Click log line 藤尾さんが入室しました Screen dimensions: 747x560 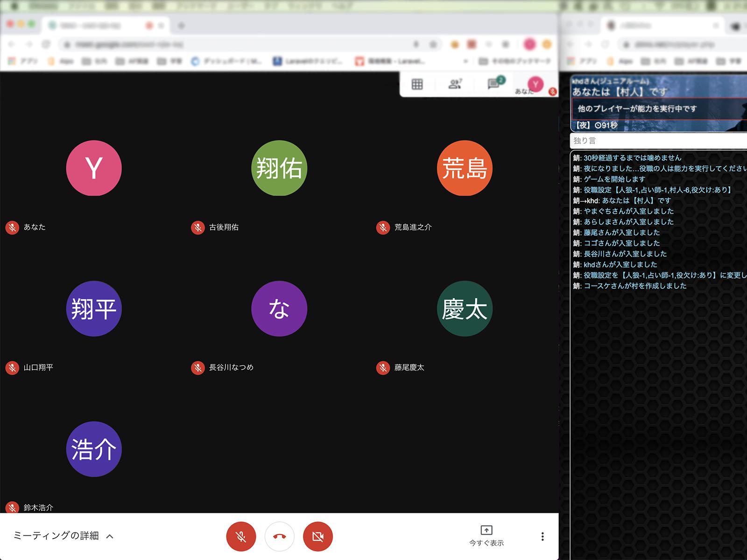[616, 233]
